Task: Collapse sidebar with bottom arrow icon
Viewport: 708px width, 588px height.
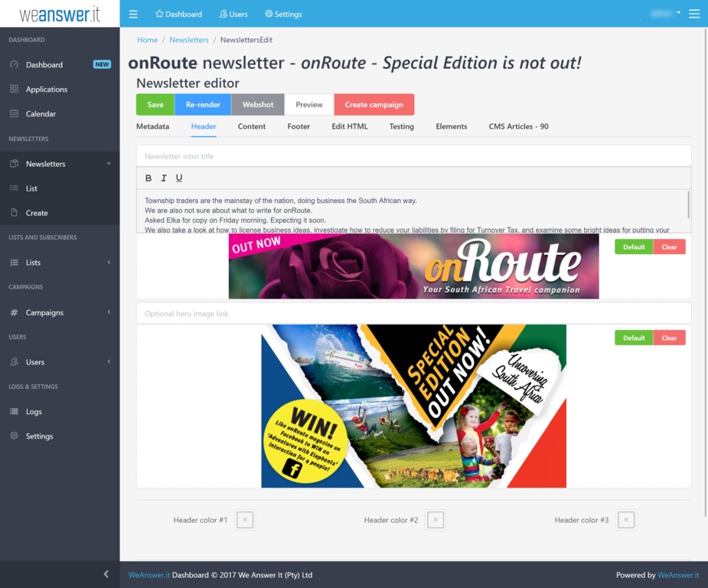Action: pyautogui.click(x=106, y=574)
